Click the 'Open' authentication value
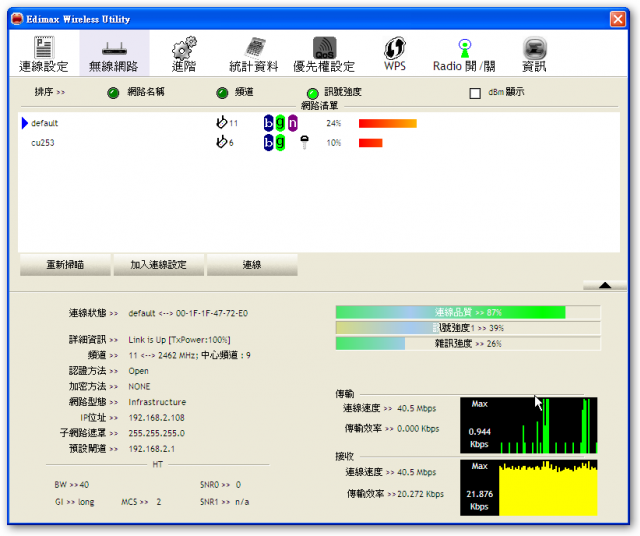 pos(138,371)
